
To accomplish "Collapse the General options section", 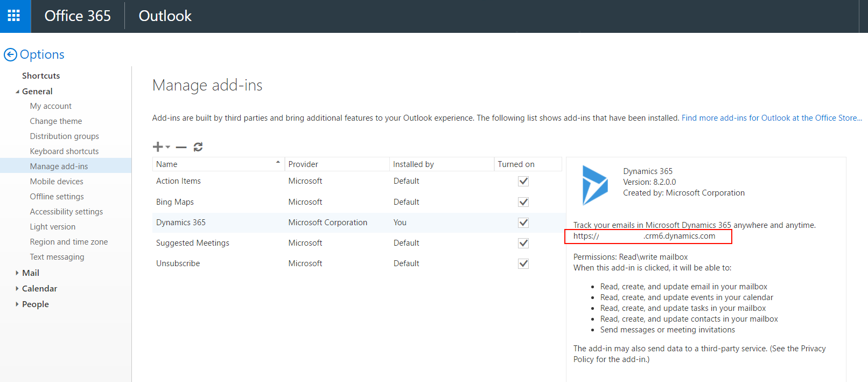I will click(x=17, y=92).
